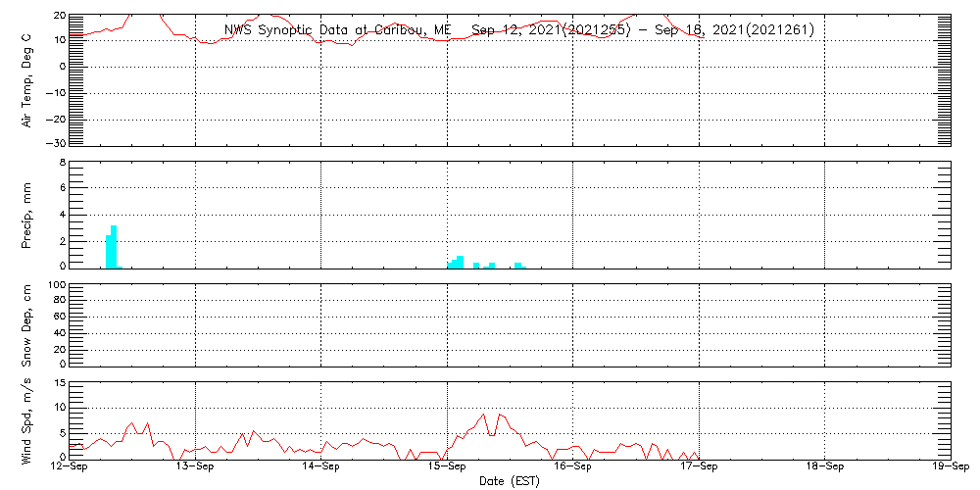
Task: Select the '12-Sep' date tick label
Action: click(70, 466)
